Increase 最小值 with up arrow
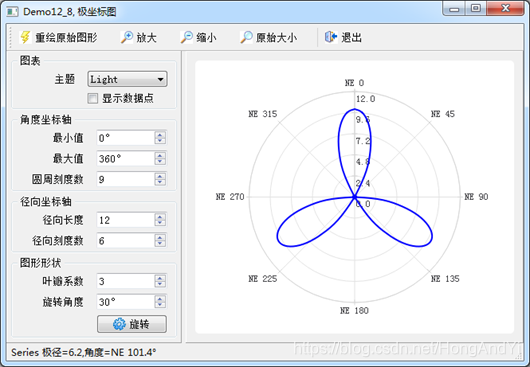530x367 pixels. (160, 134)
